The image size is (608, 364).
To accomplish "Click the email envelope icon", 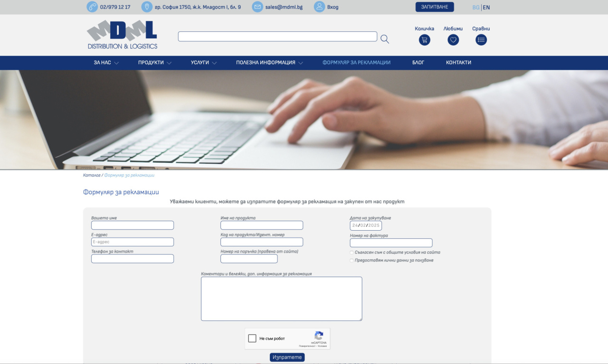I will tap(257, 7).
